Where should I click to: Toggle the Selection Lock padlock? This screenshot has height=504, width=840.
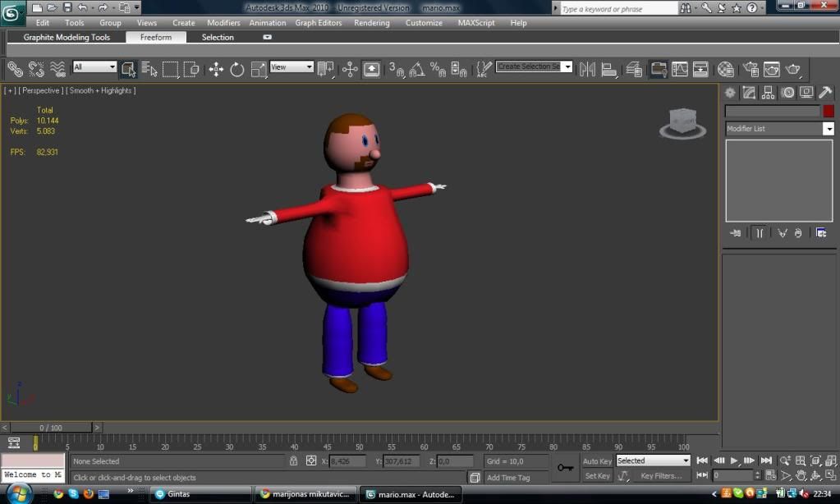click(x=294, y=460)
